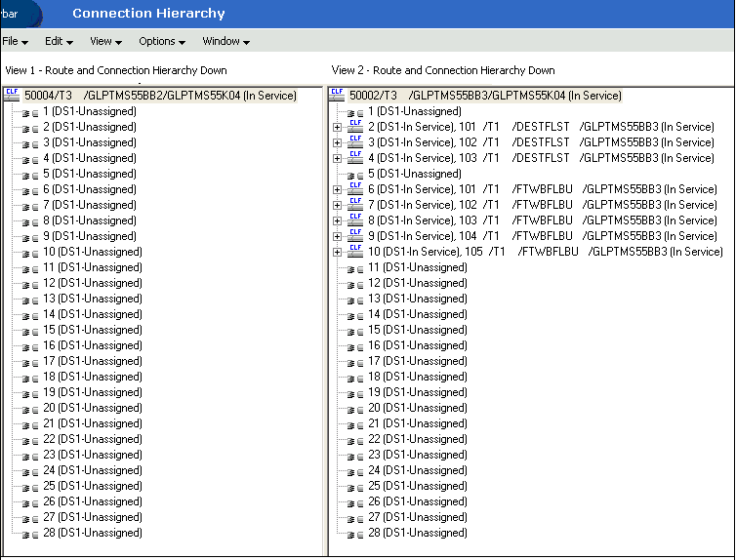Expand row 3 DS1-In Service 102 DESTFLST

(x=337, y=142)
